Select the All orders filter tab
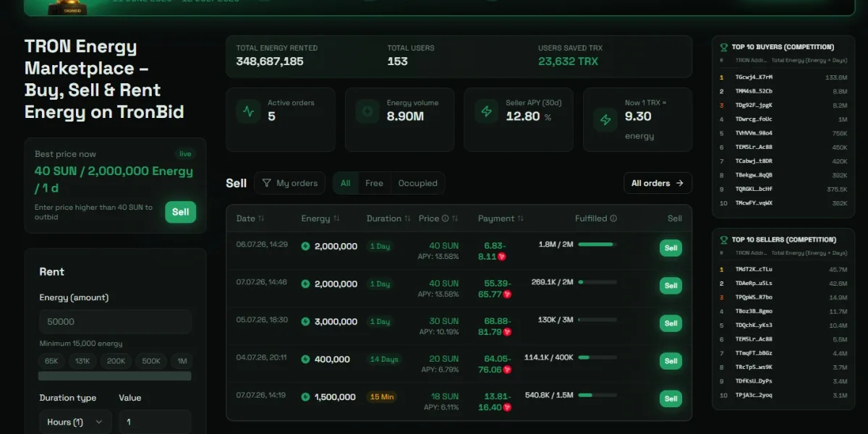 click(346, 183)
